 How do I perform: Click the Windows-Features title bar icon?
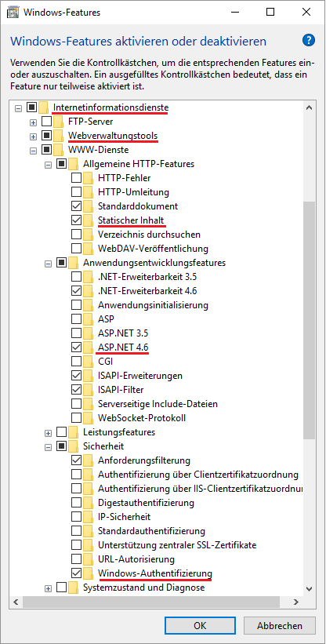13,13
